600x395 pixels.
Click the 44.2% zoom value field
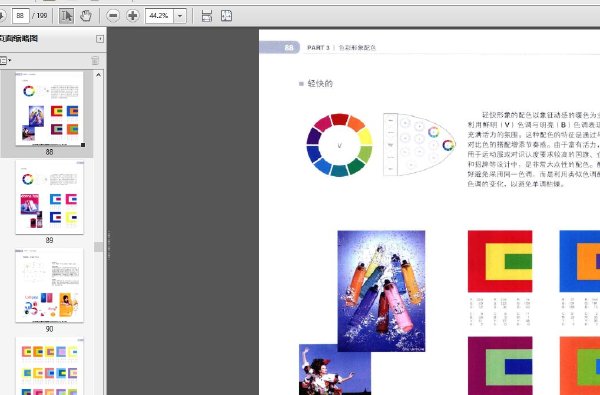coord(160,16)
